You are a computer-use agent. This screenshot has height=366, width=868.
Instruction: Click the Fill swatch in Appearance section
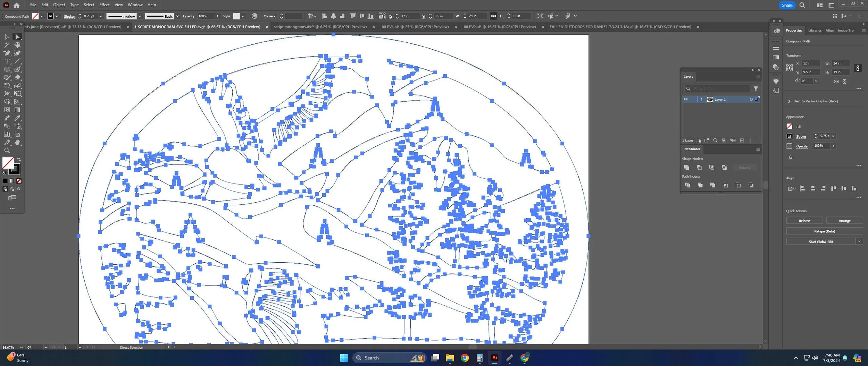789,126
